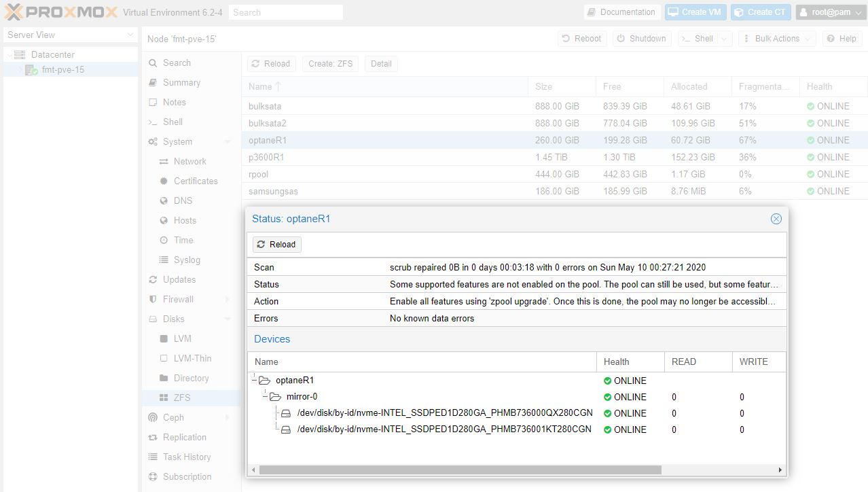The width and height of the screenshot is (868, 492).
Task: Click the Task History list icon
Action: pos(153,457)
